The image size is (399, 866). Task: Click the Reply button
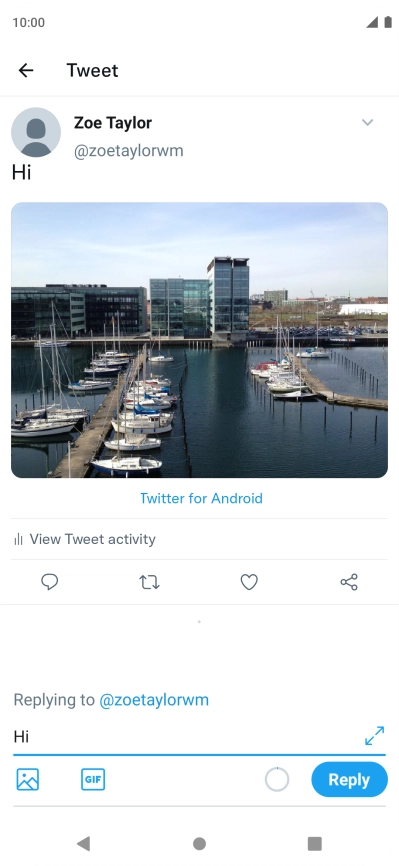pyautogui.click(x=349, y=779)
